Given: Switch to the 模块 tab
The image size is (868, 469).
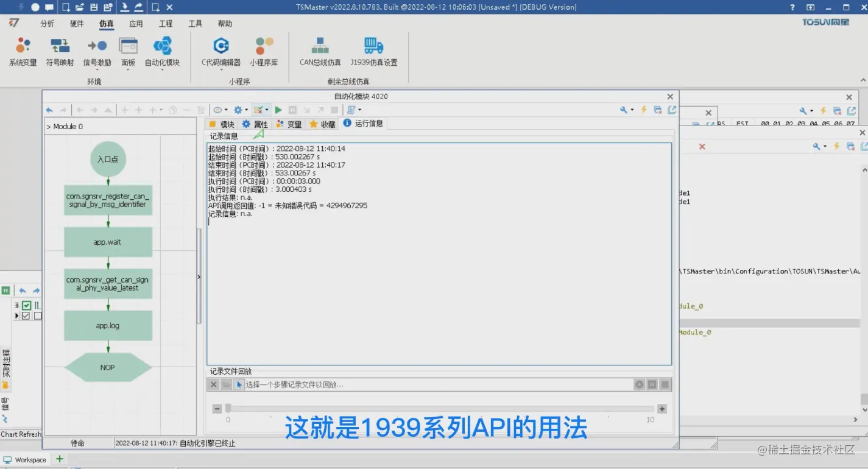Looking at the screenshot, I should [221, 124].
